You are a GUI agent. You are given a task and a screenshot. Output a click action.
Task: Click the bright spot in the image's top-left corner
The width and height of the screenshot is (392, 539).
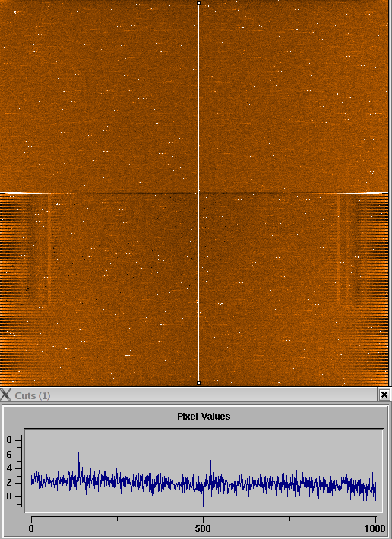click(x=14, y=11)
